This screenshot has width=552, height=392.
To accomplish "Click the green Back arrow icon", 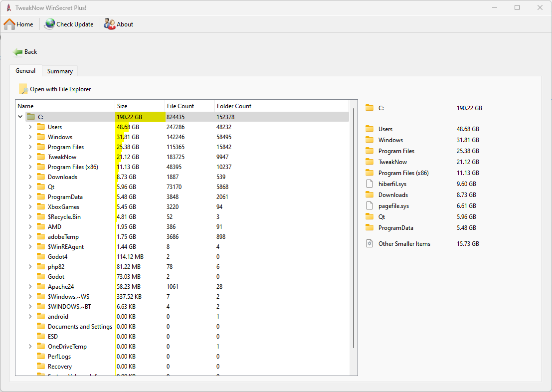I will click(x=18, y=52).
